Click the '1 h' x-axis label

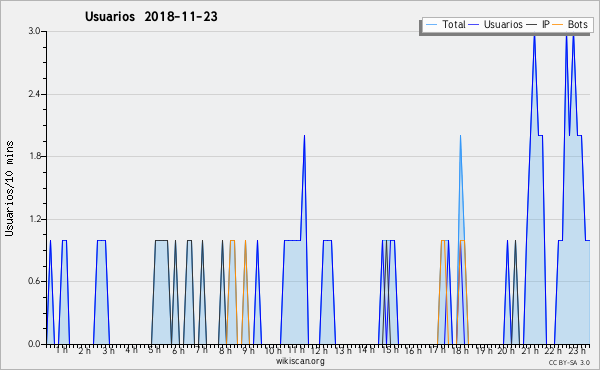click(x=62, y=350)
